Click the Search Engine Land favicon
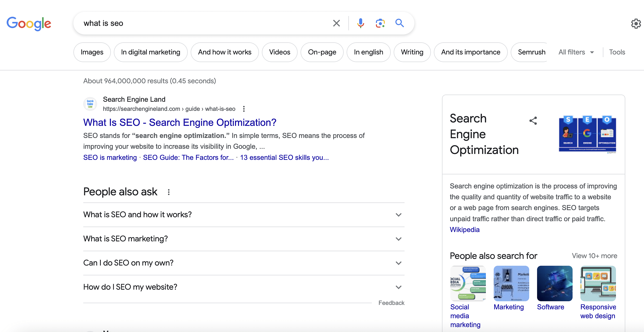 [x=90, y=104]
